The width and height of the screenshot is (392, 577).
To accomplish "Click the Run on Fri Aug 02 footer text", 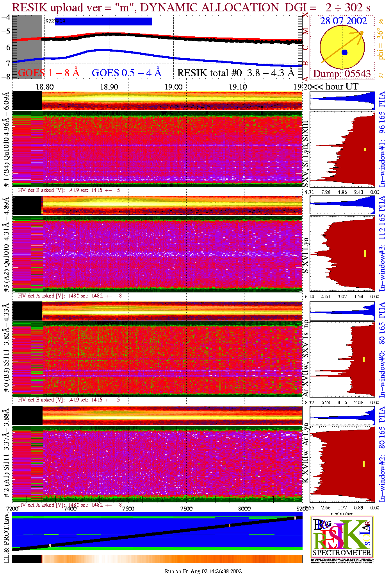I will [x=203, y=571].
